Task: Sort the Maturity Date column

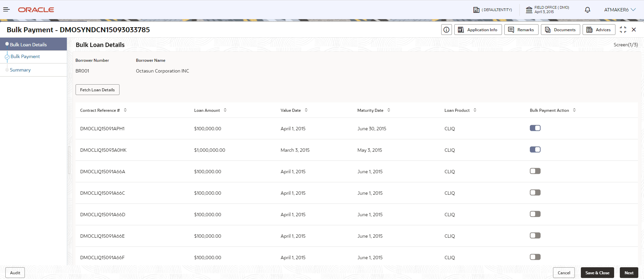Action: (388, 110)
